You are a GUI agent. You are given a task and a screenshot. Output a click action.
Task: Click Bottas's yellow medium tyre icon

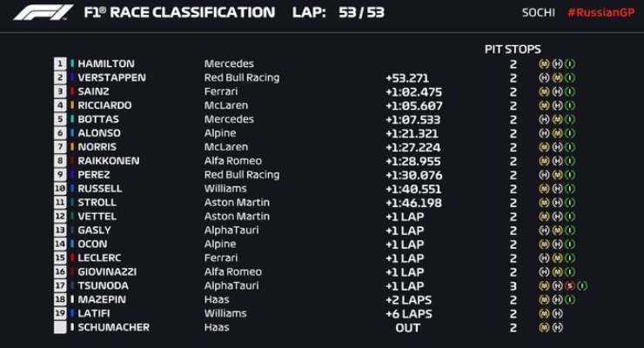(557, 119)
